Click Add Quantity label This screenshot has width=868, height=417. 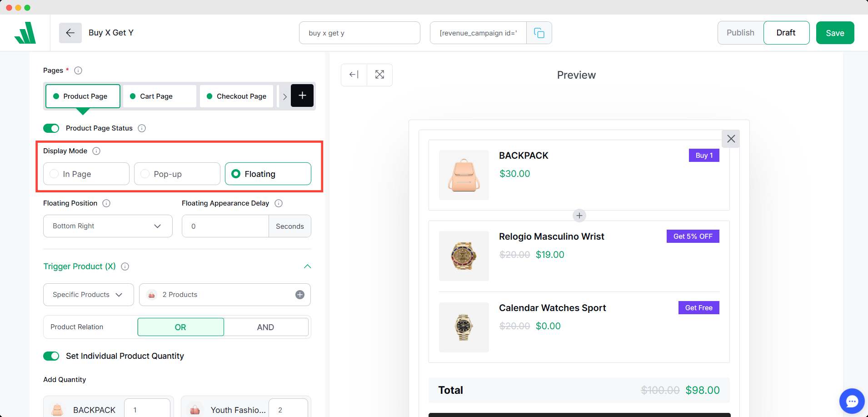point(65,380)
